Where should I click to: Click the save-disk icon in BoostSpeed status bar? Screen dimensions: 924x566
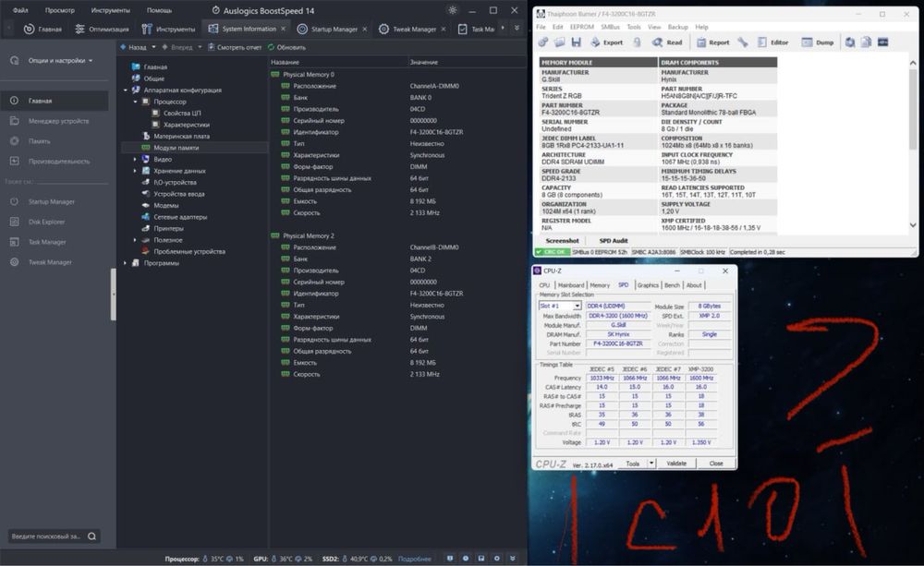[480, 558]
